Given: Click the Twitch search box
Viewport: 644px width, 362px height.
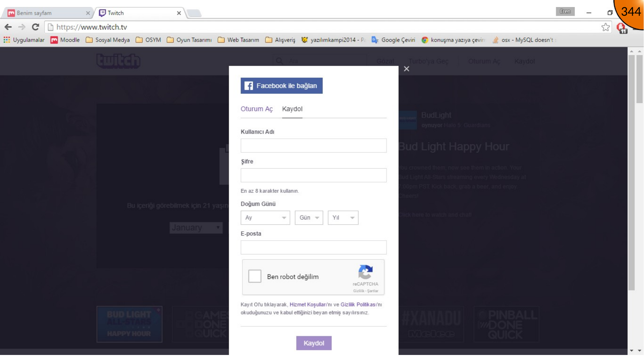Looking at the screenshot, I should click(319, 61).
